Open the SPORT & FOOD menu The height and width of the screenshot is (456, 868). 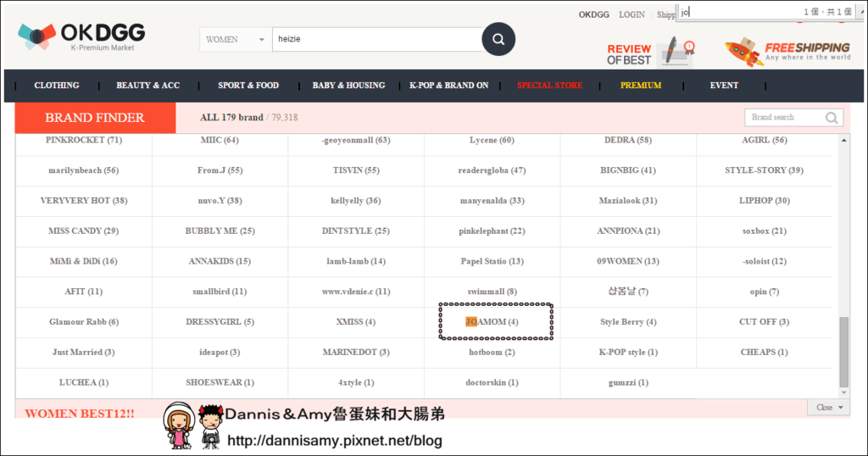click(248, 86)
